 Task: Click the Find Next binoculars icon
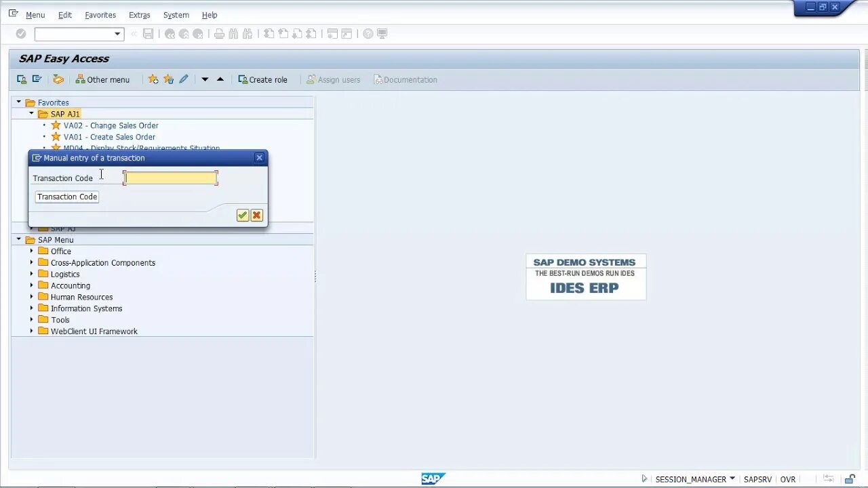pyautogui.click(x=248, y=34)
